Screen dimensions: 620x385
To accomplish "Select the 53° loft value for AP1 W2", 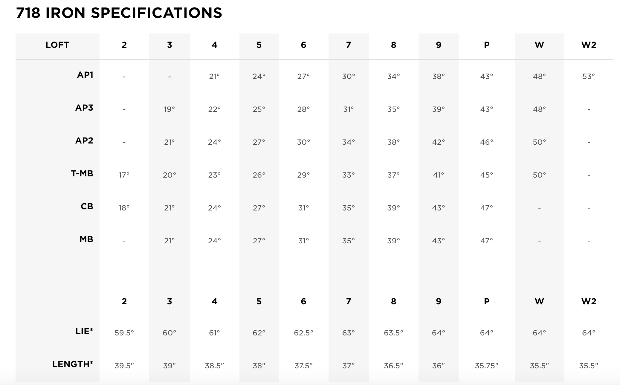I will 589,76.
